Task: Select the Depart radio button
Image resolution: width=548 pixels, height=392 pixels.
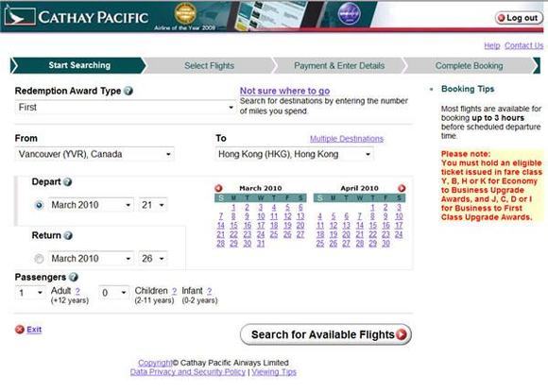Action: (39, 205)
